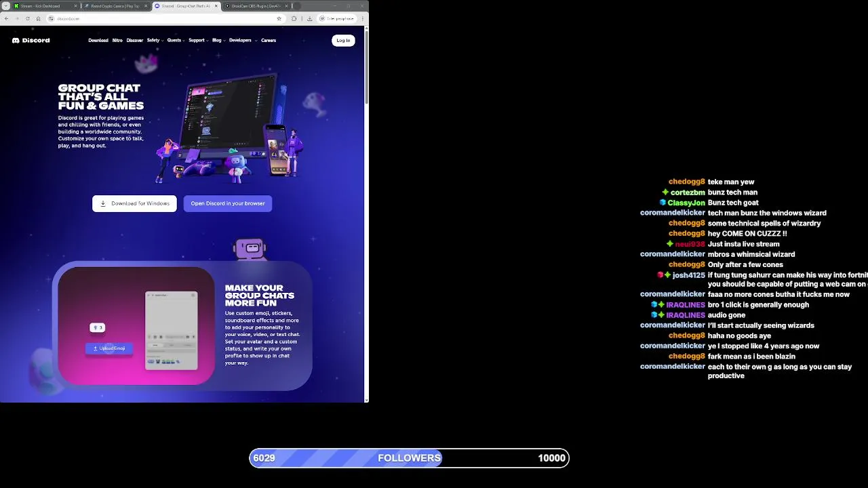Screen dimensions: 868x488
Task: Click chat username ClassyJon
Action: 686,203
